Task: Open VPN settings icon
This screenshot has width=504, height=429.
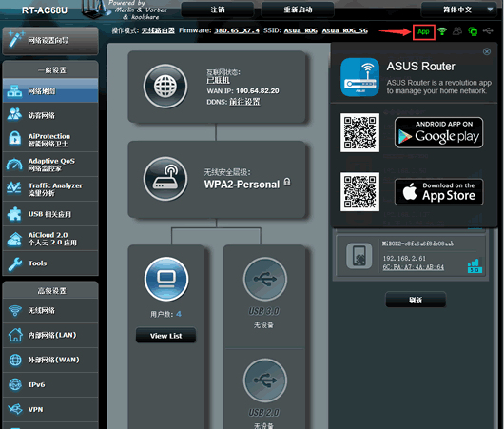Action: (15, 409)
